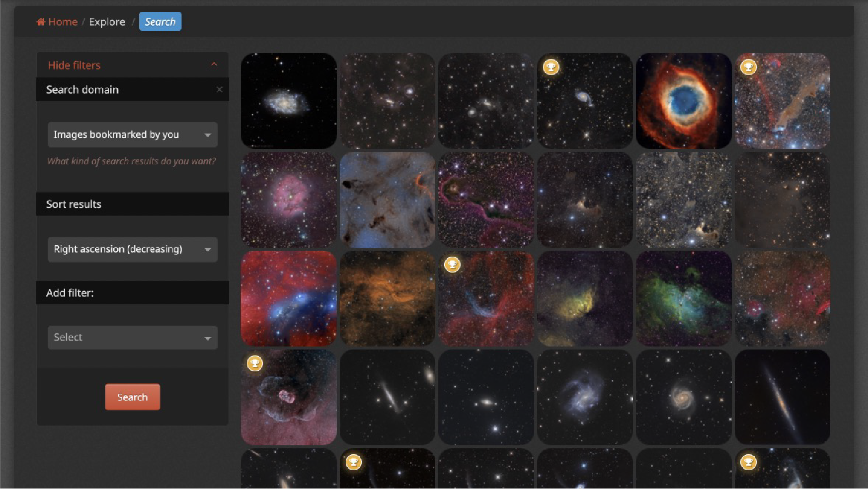The width and height of the screenshot is (868, 489).
Task: Open the Helix nebula eye-shaped thumbnail
Action: (x=683, y=101)
